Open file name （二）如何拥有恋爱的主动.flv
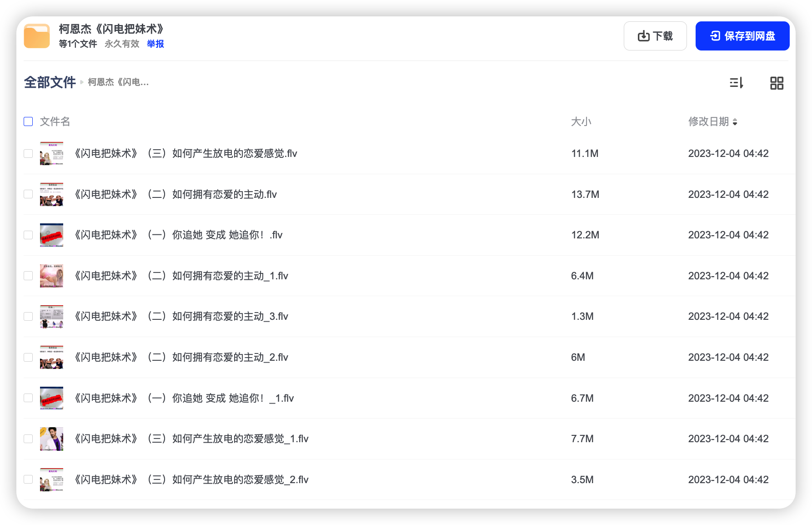 175,194
